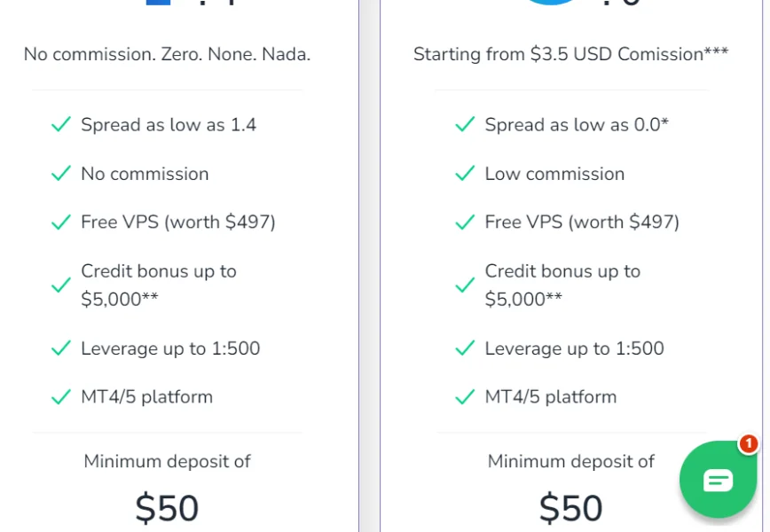Click checkmark beside right Credit bonus item
This screenshot has width=770, height=532.
click(465, 286)
